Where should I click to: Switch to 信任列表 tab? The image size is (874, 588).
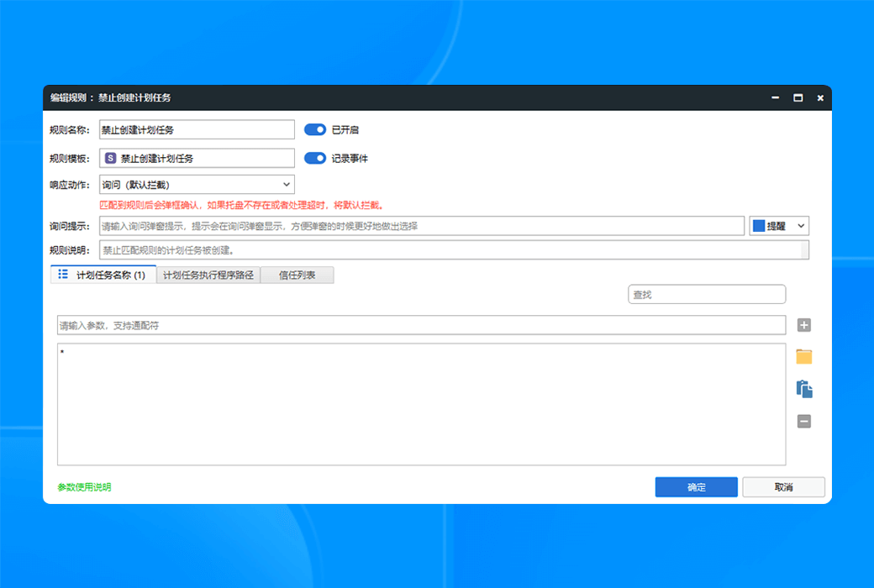[x=297, y=276]
